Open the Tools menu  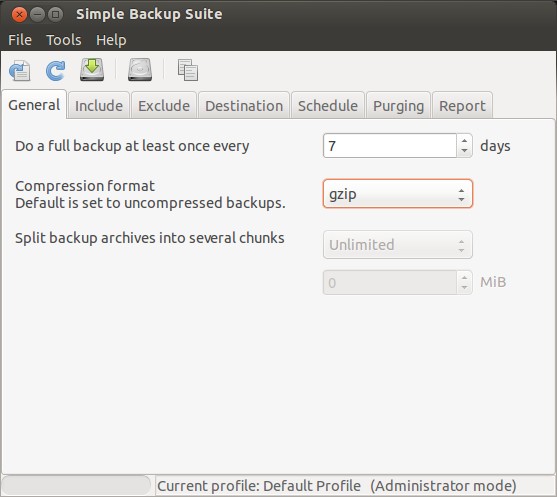(x=64, y=40)
